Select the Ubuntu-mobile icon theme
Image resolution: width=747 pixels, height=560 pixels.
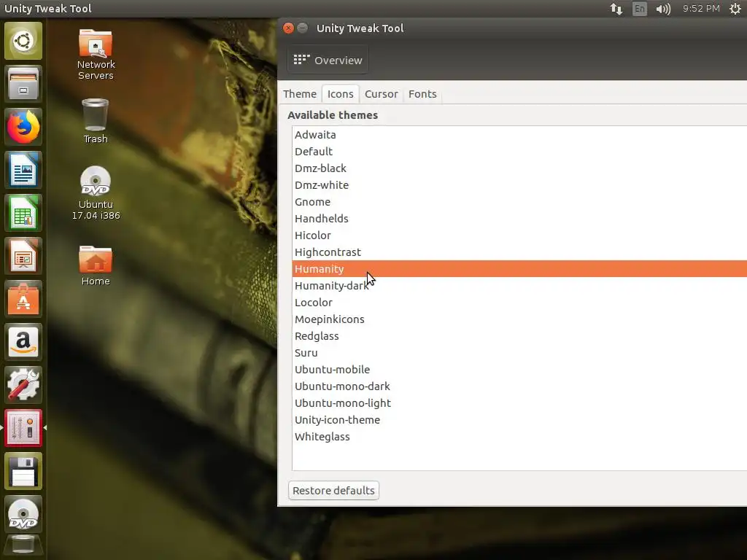pos(519,370)
